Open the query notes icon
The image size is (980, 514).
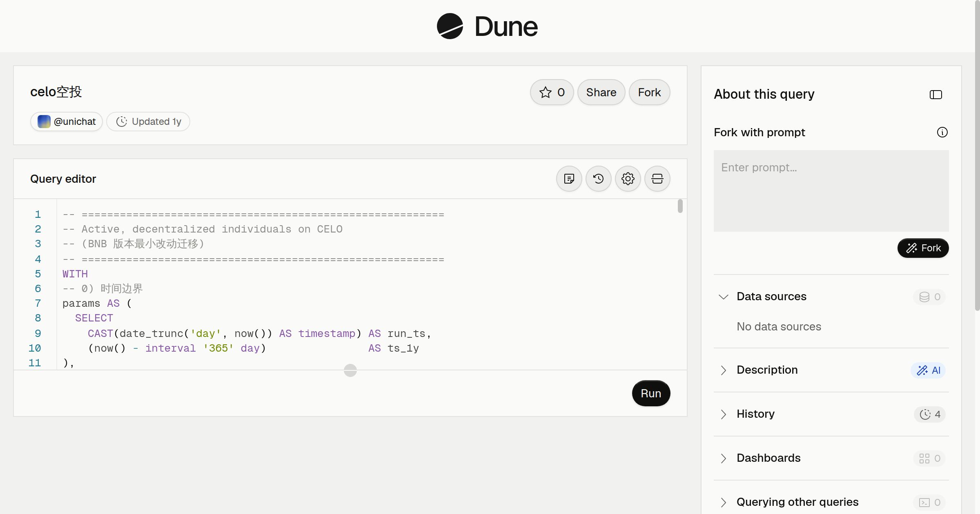(x=569, y=179)
